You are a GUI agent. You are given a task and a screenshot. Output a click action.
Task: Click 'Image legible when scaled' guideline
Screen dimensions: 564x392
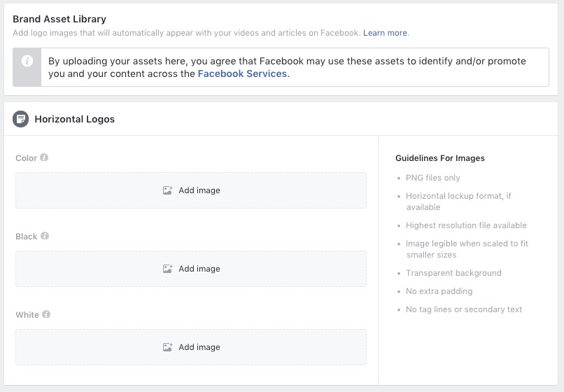coord(467,248)
